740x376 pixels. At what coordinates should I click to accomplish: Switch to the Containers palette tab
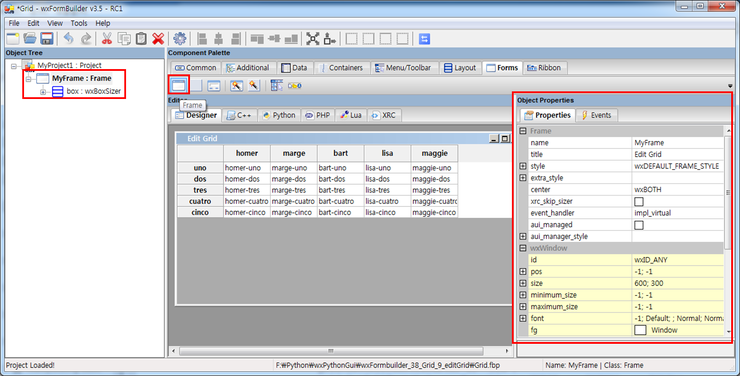click(x=341, y=68)
